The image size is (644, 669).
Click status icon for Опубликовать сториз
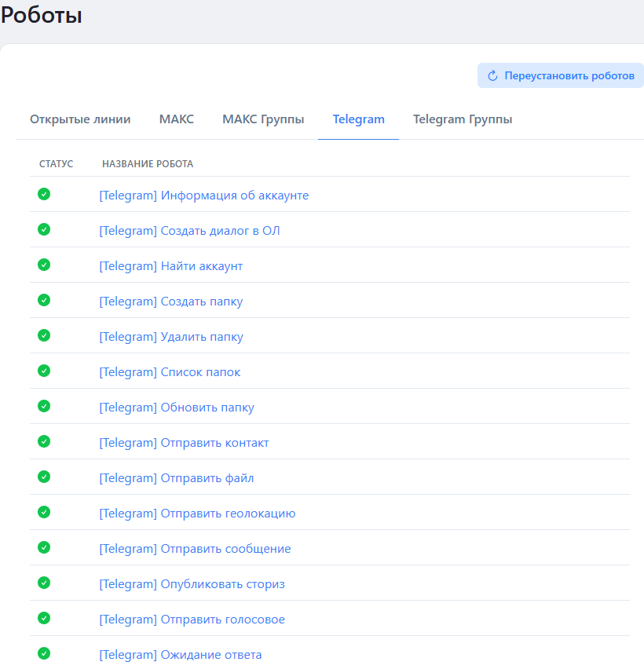44,583
